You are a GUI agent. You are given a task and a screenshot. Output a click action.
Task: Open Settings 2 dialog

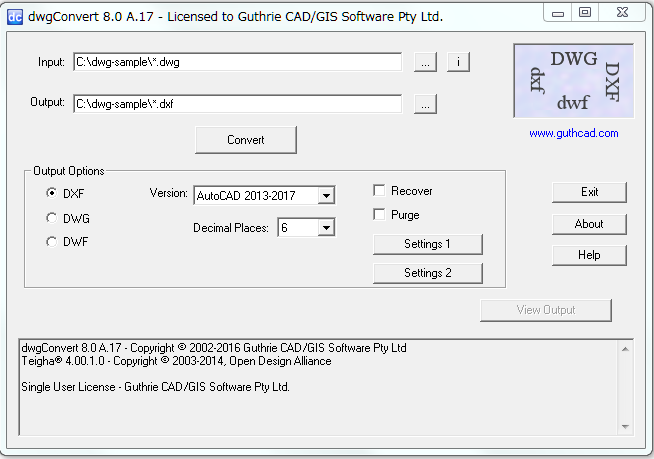[428, 273]
